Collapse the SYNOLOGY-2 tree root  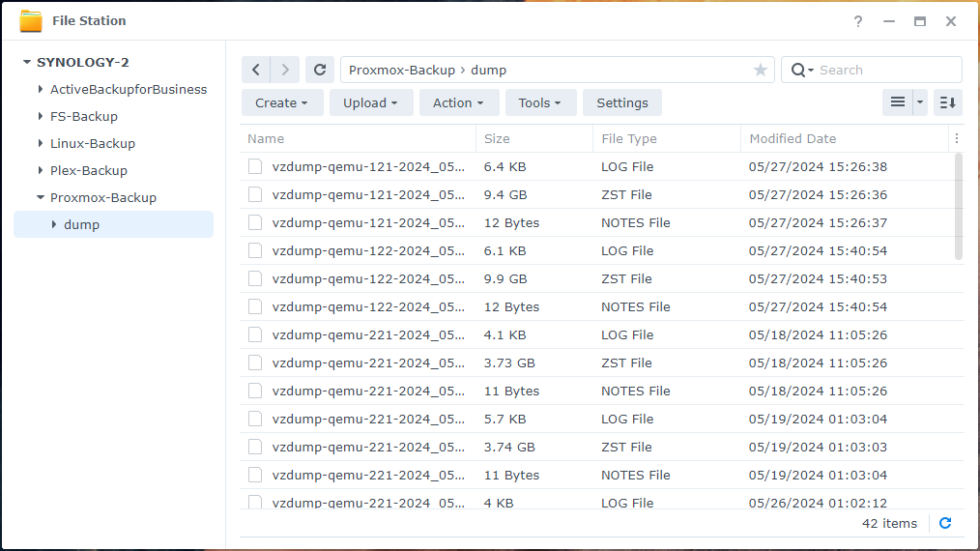pos(26,62)
